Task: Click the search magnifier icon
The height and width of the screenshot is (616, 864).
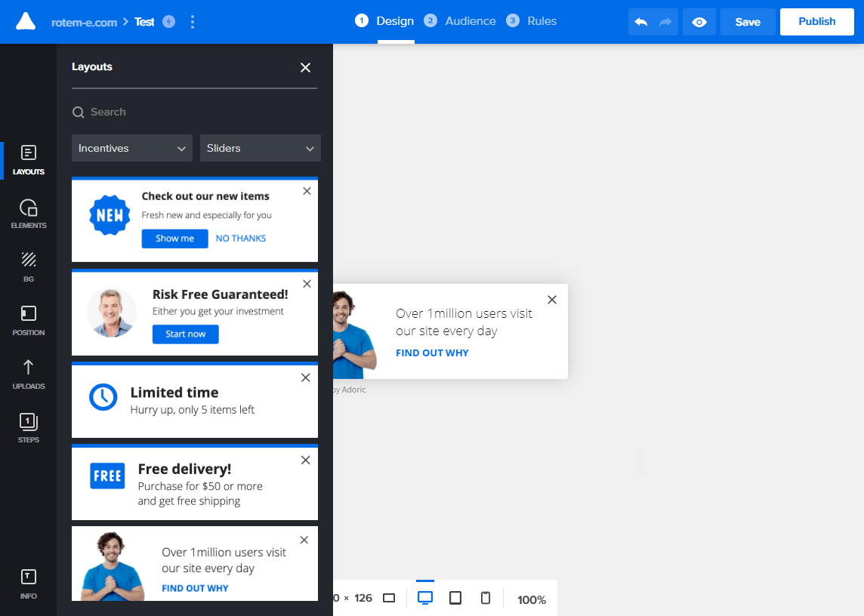Action: pos(79,112)
